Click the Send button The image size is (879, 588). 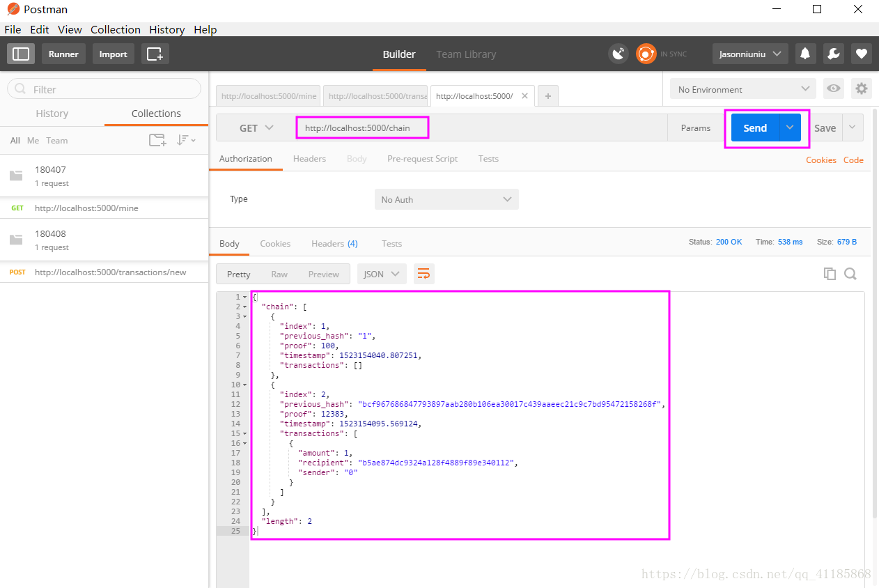point(755,127)
